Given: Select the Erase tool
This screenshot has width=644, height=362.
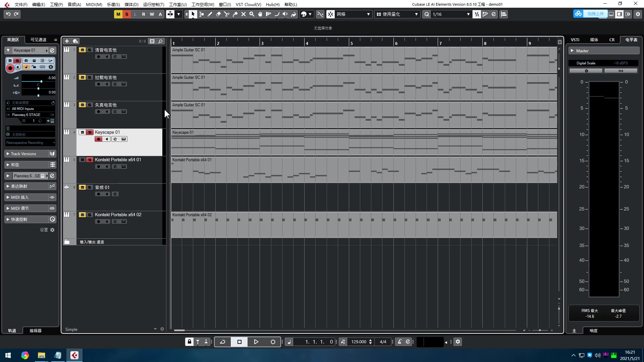Looking at the screenshot, I should (218, 14).
